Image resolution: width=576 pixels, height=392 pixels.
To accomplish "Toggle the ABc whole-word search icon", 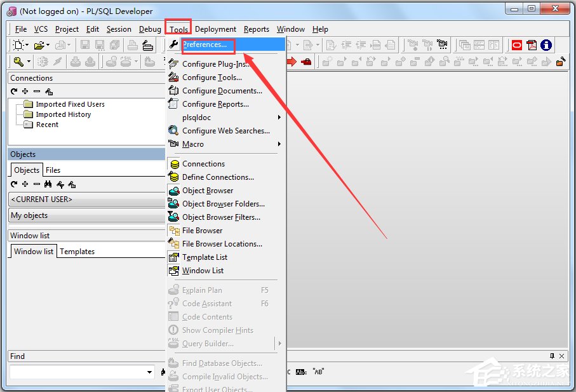I will coord(301,372).
